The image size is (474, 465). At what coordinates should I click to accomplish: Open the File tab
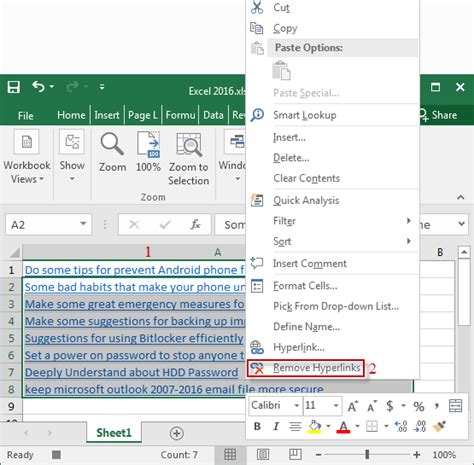click(25, 116)
